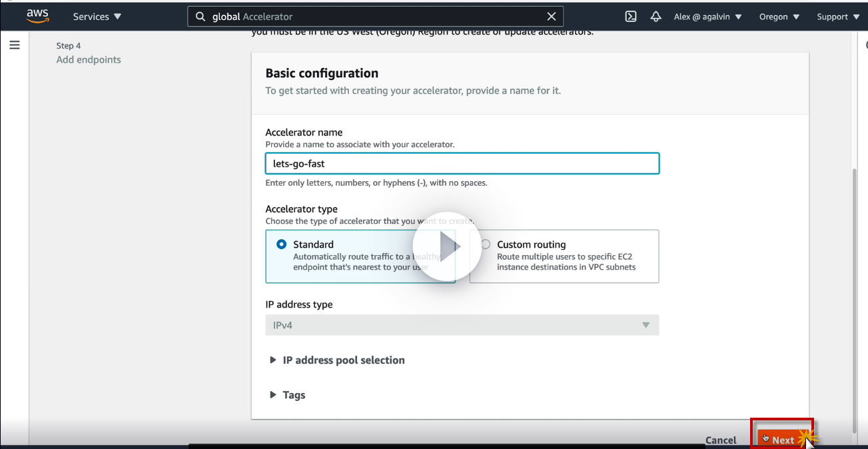
Task: Play the video overlay
Action: pyautogui.click(x=447, y=247)
